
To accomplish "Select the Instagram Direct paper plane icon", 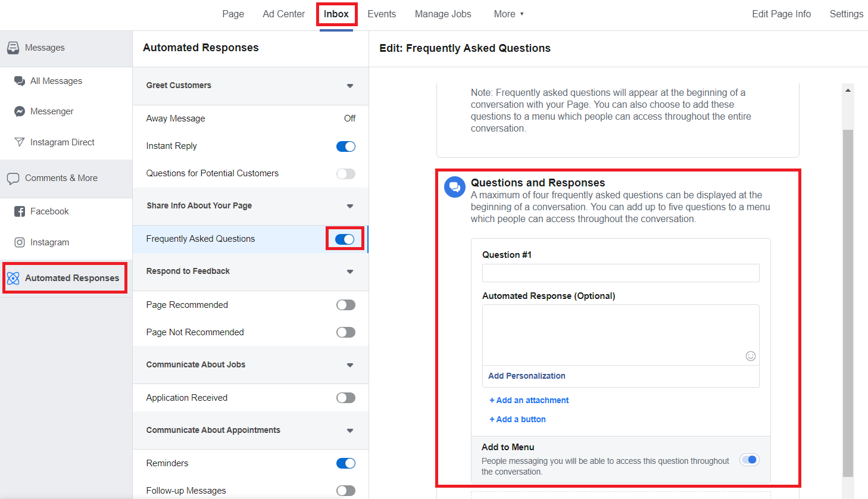I will (20, 142).
